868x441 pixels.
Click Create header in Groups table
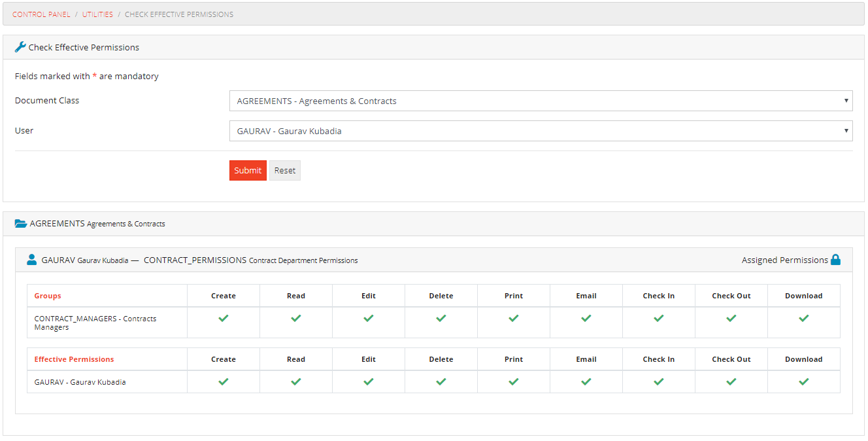(224, 296)
